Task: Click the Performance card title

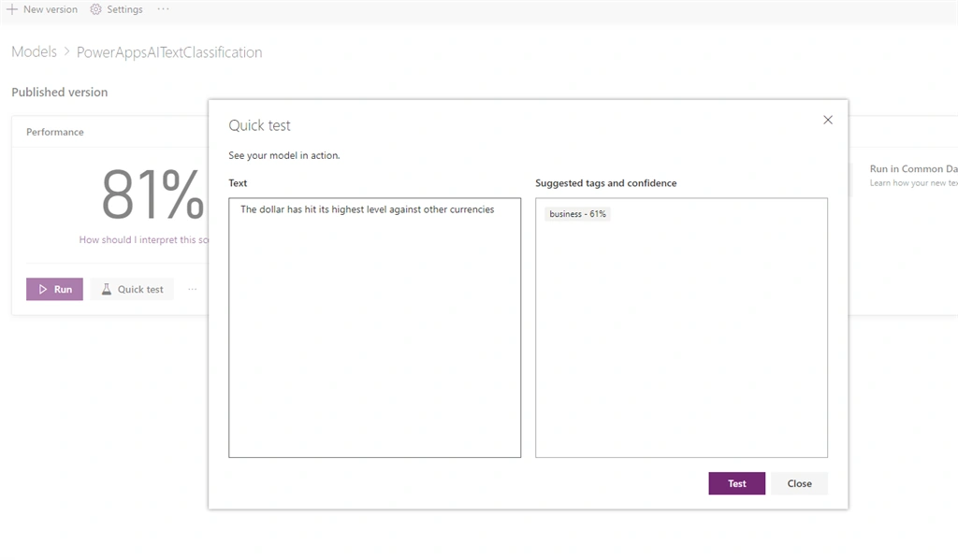Action: point(55,132)
